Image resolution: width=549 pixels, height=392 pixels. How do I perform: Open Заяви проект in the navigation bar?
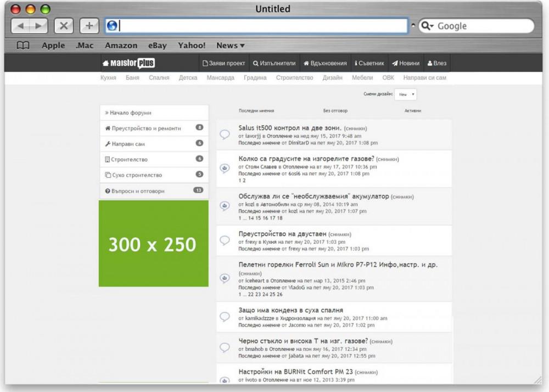tap(224, 63)
